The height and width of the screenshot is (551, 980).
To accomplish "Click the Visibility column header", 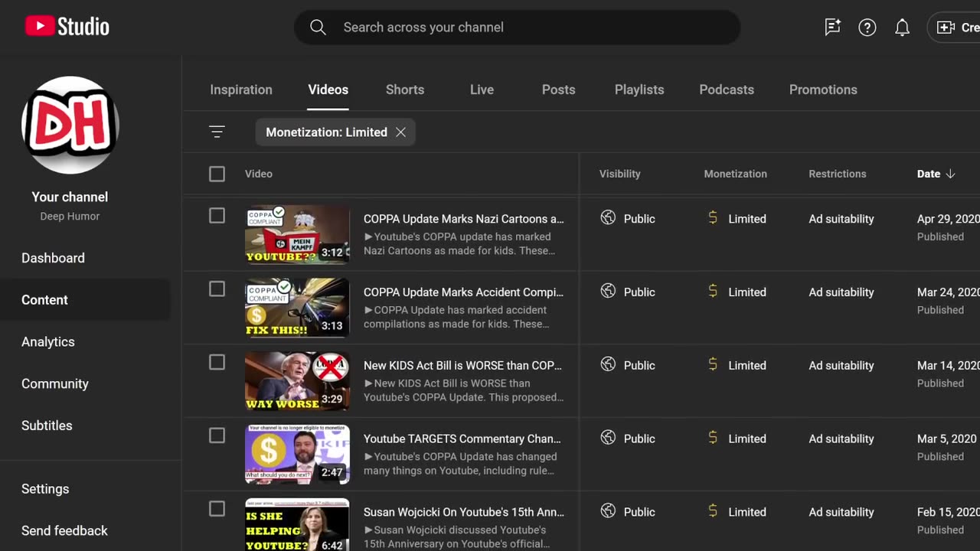I will click(x=619, y=174).
